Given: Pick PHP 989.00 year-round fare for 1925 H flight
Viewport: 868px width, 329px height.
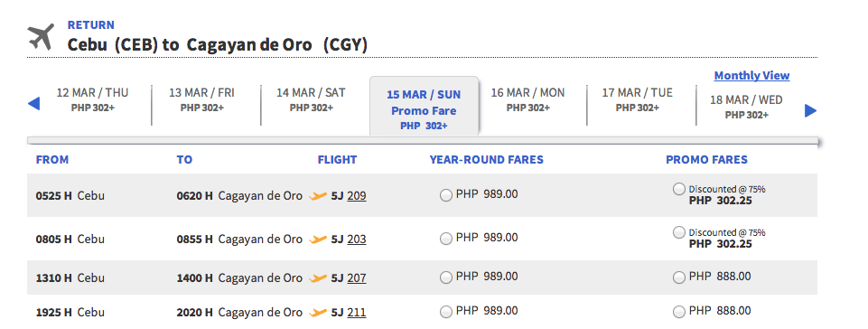Looking at the screenshot, I should tap(445, 313).
